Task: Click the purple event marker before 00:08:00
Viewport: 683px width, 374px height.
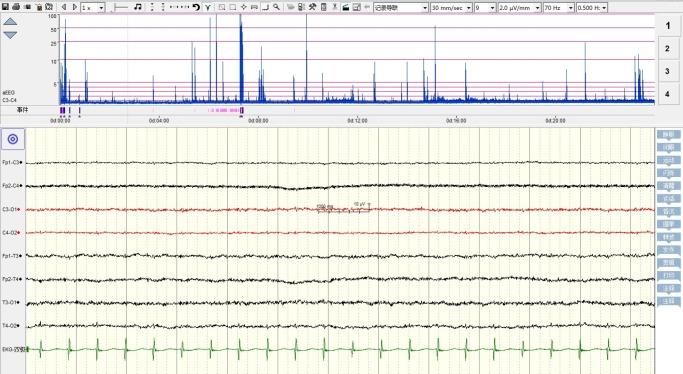Action: (x=242, y=111)
